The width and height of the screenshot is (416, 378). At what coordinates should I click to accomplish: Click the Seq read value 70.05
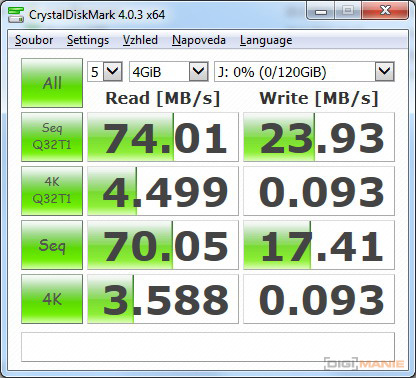(163, 245)
